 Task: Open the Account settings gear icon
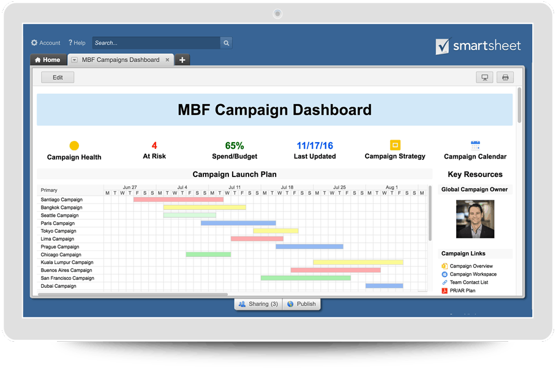(34, 43)
